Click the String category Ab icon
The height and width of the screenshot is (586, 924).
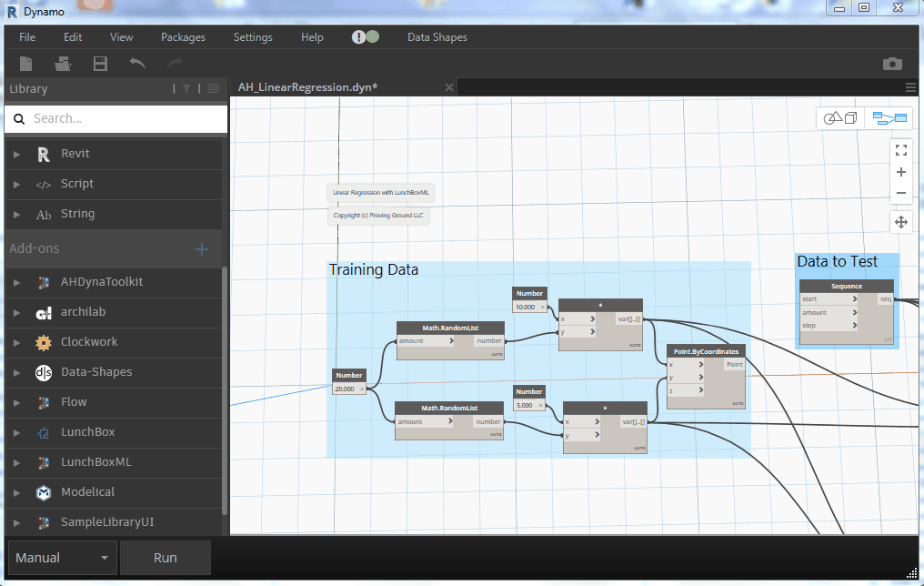coord(44,215)
